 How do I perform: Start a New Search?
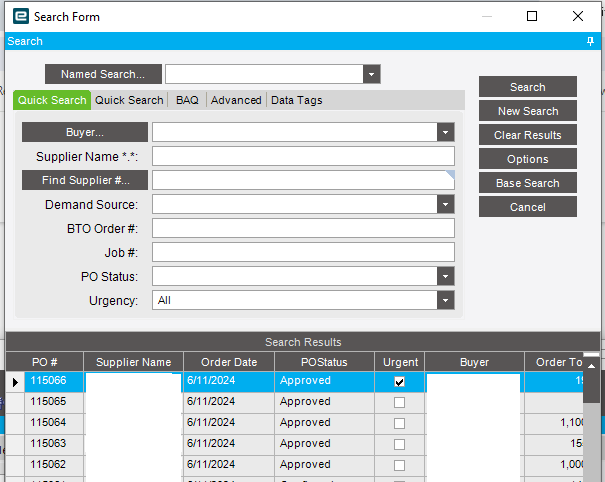tap(528, 111)
